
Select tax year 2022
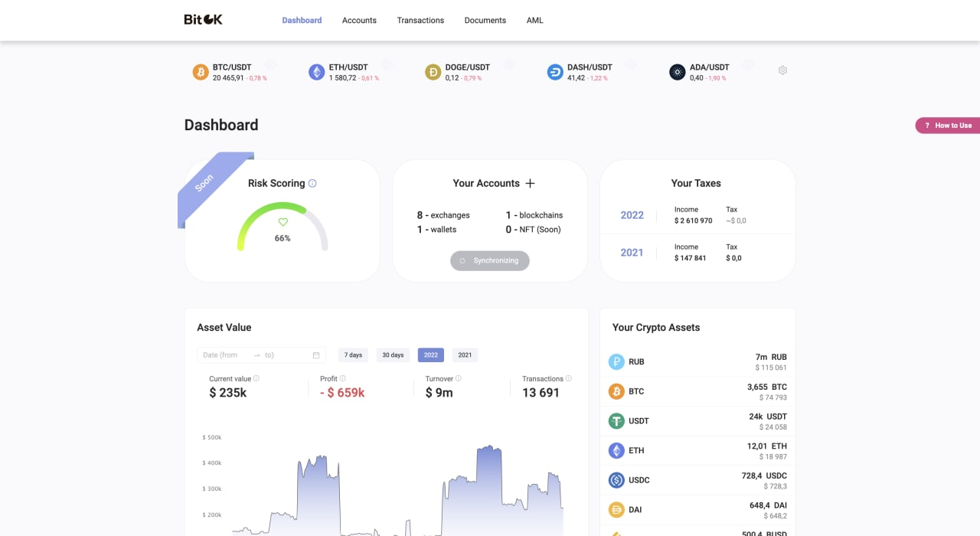(x=632, y=215)
